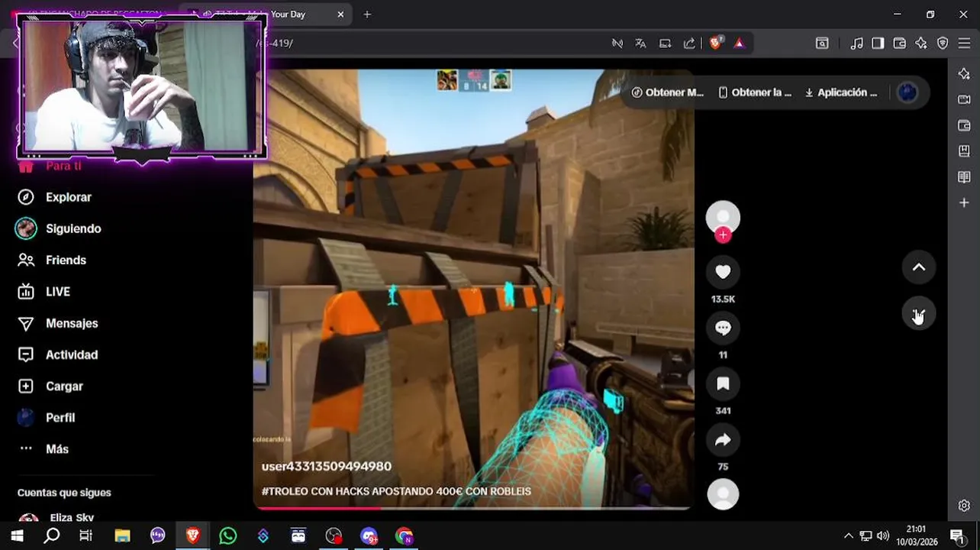
Task: Show hidden tray icons chevron
Action: [848, 536]
